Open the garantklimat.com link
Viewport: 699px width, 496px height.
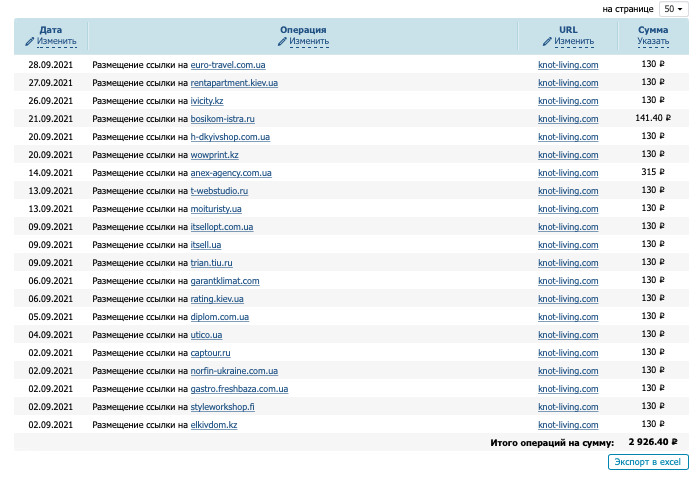click(225, 281)
